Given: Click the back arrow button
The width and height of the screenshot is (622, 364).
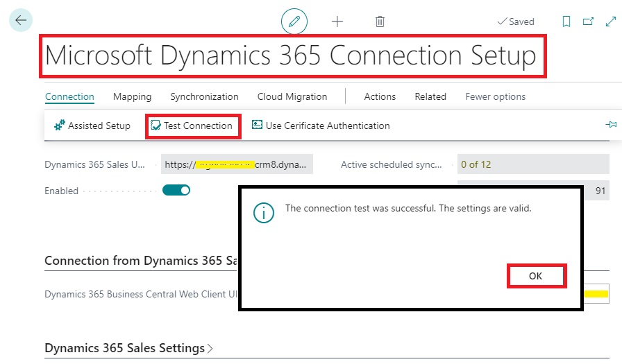Looking at the screenshot, I should (x=20, y=21).
